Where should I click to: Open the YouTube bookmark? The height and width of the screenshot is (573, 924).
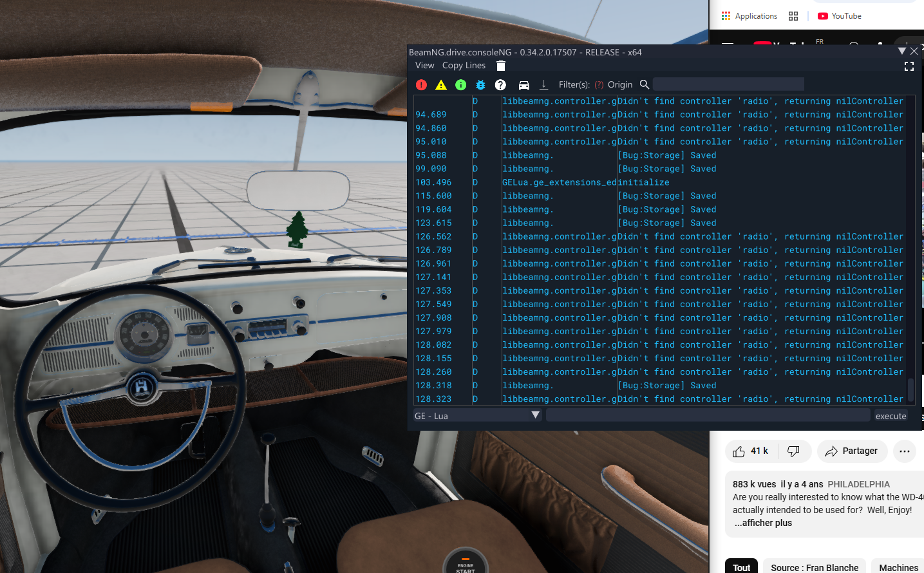point(840,16)
